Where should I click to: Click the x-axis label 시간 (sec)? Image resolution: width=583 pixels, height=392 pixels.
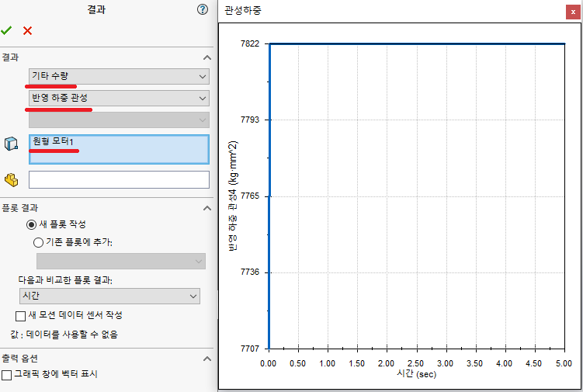coord(416,373)
